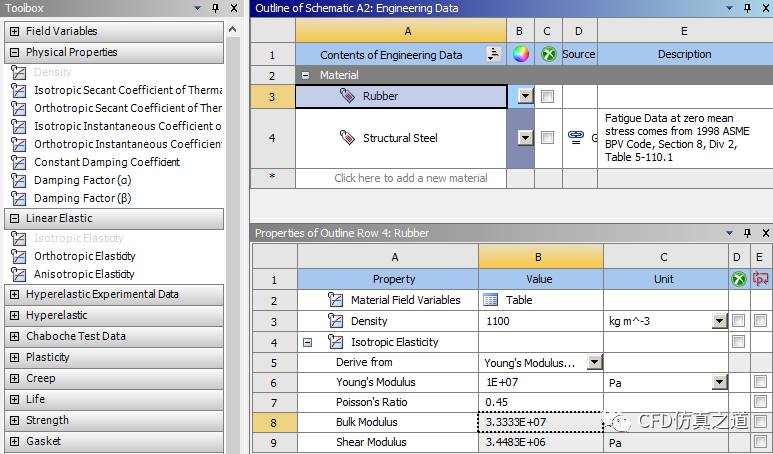Select Damping Factor (α) property icon
This screenshot has width=773, height=454.
point(19,180)
